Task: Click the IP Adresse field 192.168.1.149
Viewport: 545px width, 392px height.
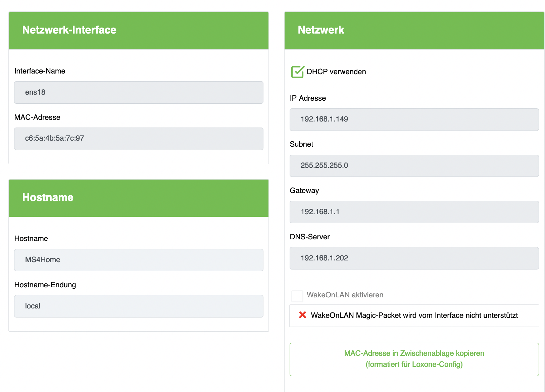Action: 414,119
